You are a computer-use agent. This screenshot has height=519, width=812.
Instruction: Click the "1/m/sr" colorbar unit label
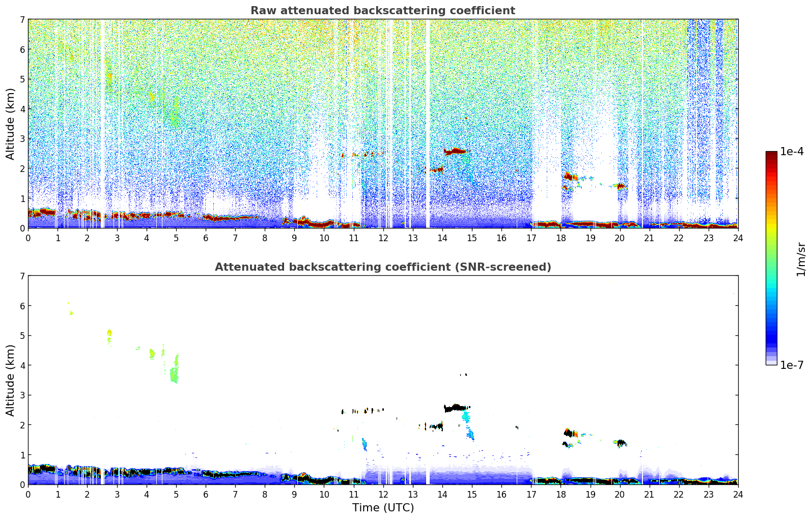[801, 259]
